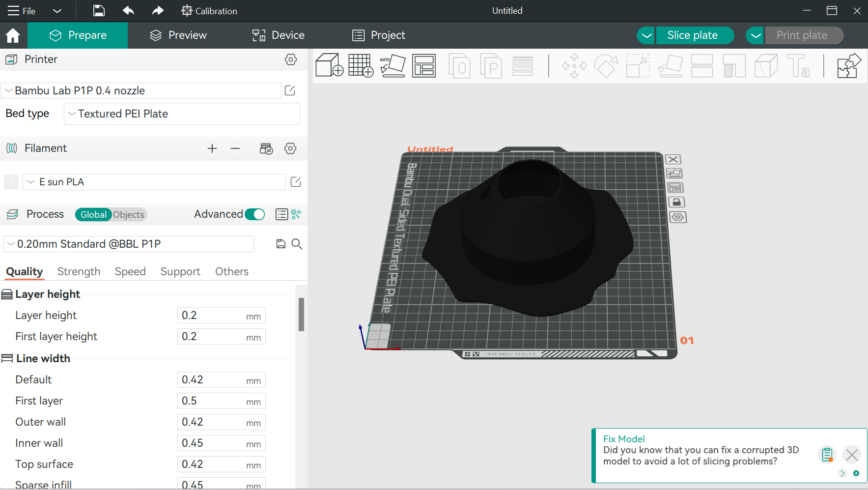Add a new model to the plate
Viewport: 868px width, 490px height.
pos(329,65)
